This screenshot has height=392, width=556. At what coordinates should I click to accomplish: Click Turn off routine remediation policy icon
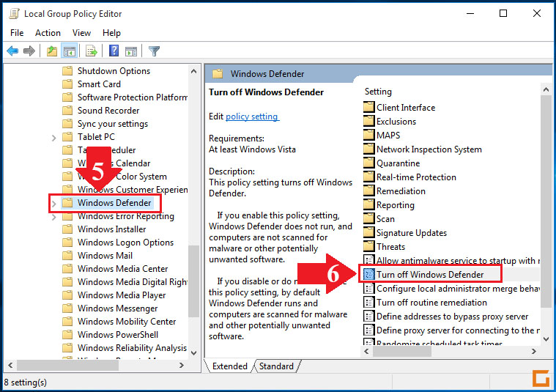pyautogui.click(x=369, y=303)
